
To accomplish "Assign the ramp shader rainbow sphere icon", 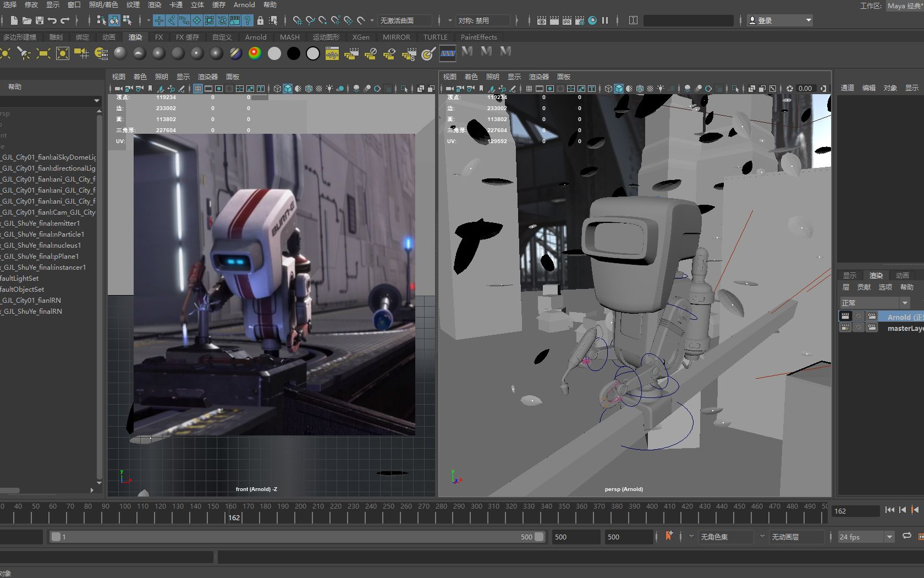I will [255, 53].
